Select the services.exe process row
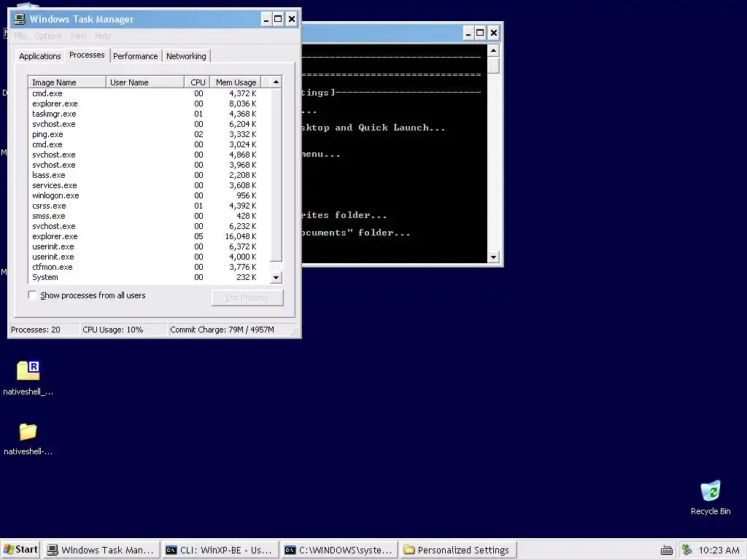The width and height of the screenshot is (747, 560). coord(149,185)
